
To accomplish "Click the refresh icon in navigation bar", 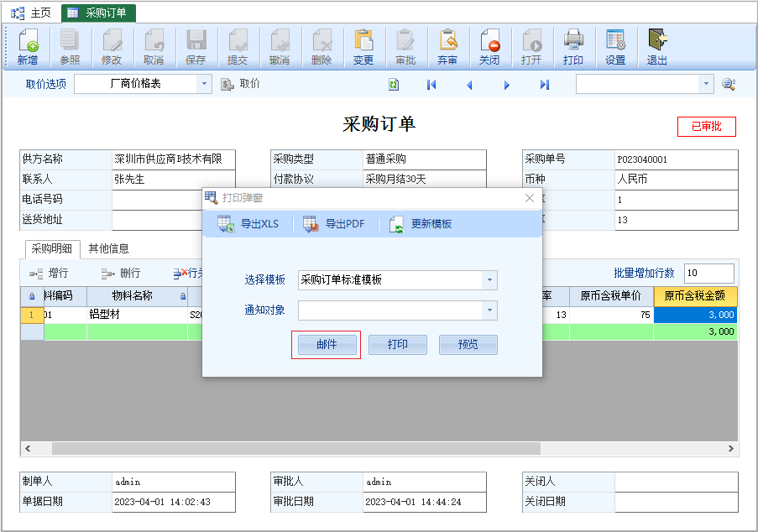I will point(394,85).
